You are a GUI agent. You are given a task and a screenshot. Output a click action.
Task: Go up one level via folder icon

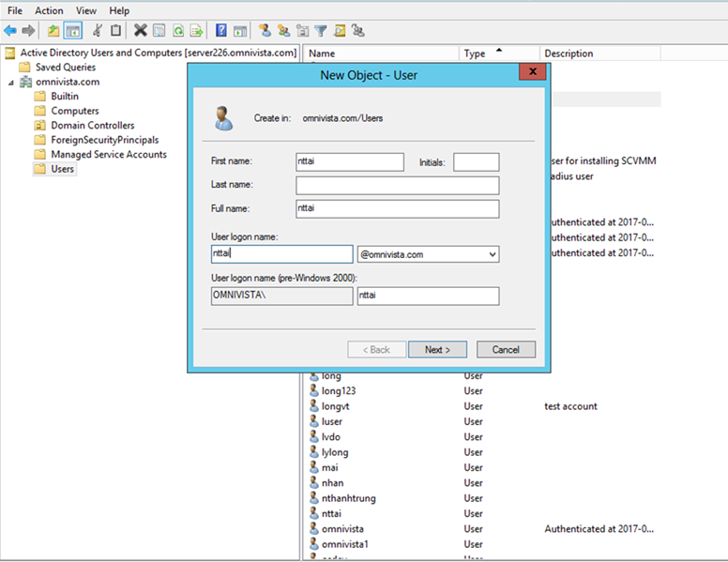tap(53, 31)
